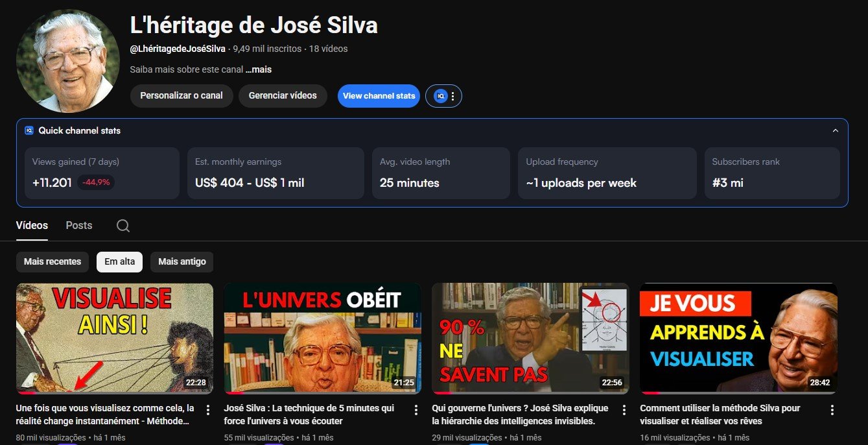
Task: Open video title 'Qui gouverne l'univers ?'
Action: (x=521, y=415)
